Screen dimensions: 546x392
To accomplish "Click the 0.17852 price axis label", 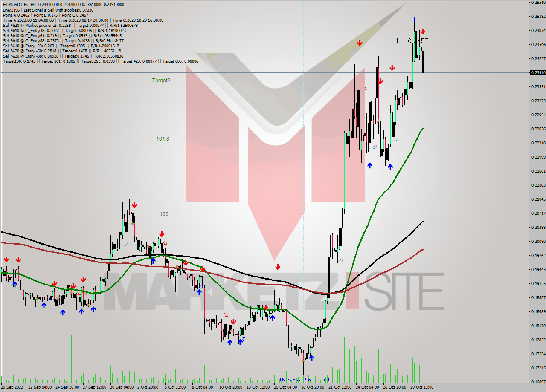I will (539, 340).
